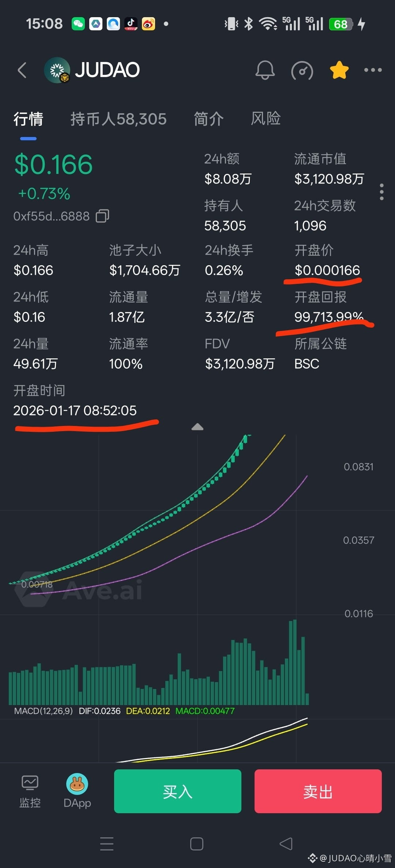Screen dimensions: 395x868
Task: Select the tallest volume bar in chart
Action: 295,662
